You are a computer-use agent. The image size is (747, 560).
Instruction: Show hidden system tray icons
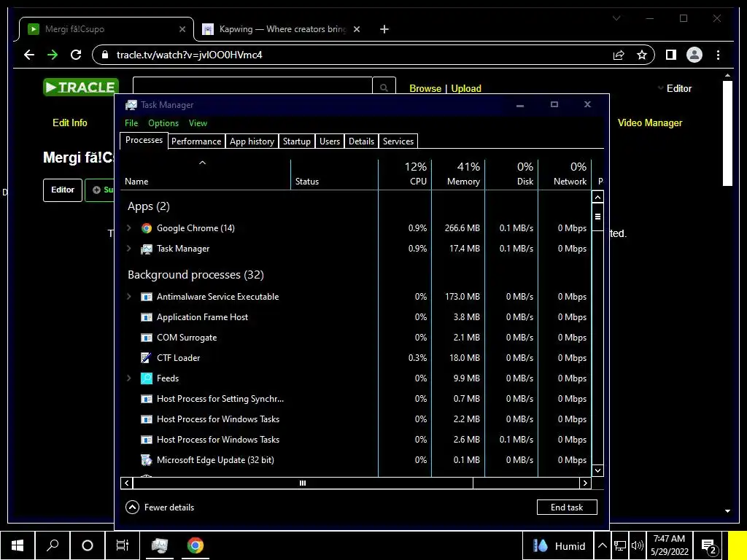coord(602,545)
